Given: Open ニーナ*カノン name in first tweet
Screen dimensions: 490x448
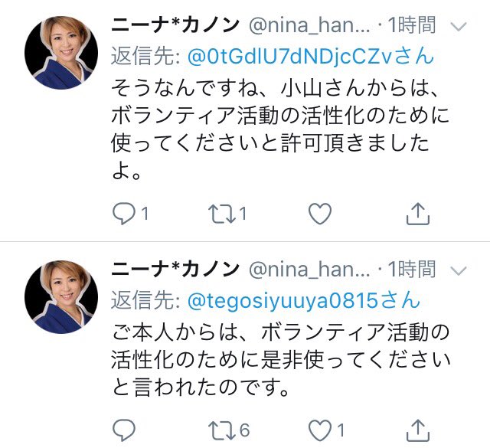Looking at the screenshot, I should [x=175, y=25].
